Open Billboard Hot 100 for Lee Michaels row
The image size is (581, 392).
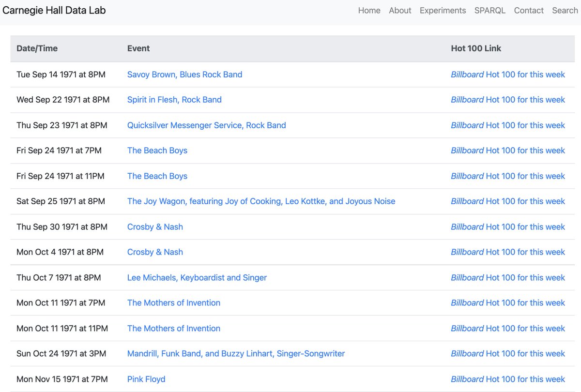click(508, 278)
